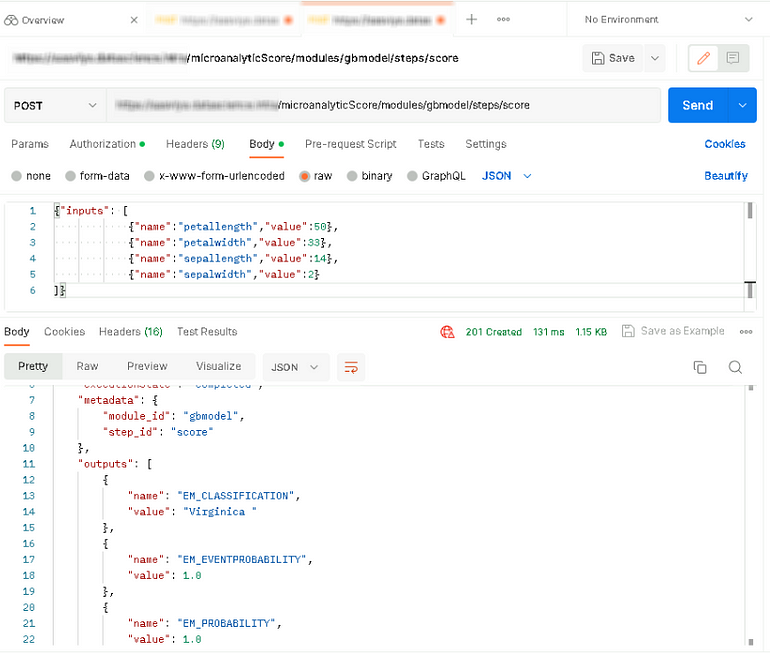Toggle the wrap lines icon
The image size is (770, 654).
click(x=351, y=367)
